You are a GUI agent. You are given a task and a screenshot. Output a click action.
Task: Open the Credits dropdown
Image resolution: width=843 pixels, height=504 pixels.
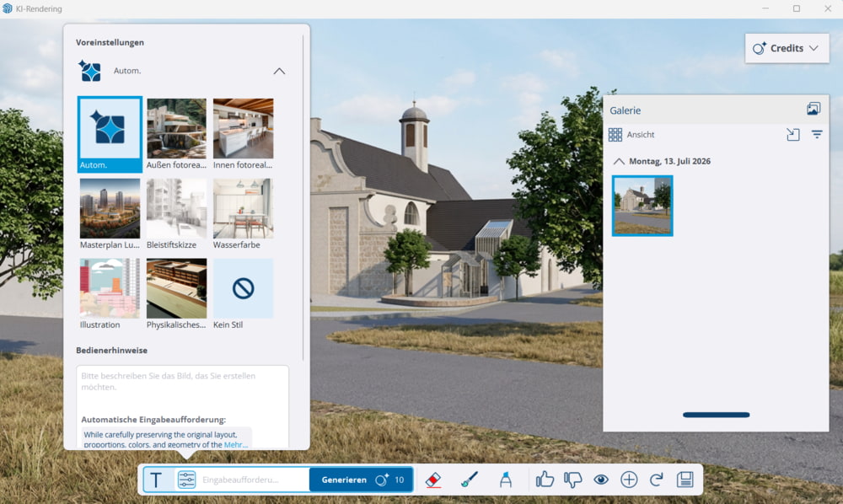pyautogui.click(x=787, y=48)
